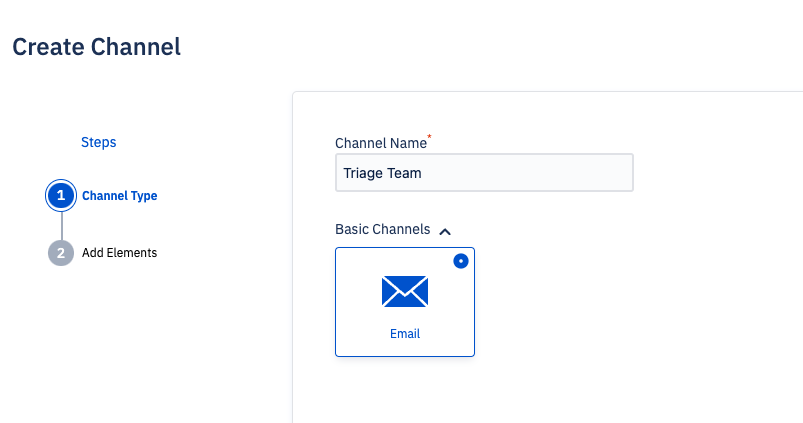Open step 1 Channel Type circle
The height and width of the screenshot is (423, 803).
(x=61, y=195)
